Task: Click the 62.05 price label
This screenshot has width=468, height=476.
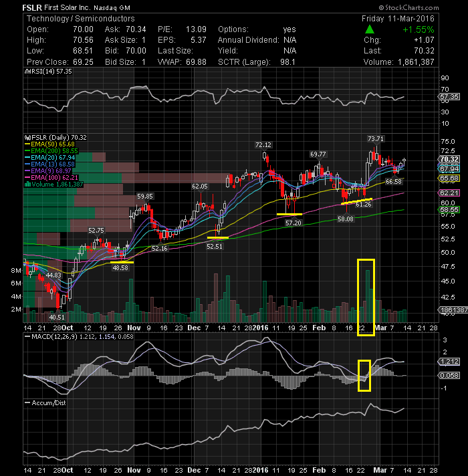Action: tap(199, 187)
